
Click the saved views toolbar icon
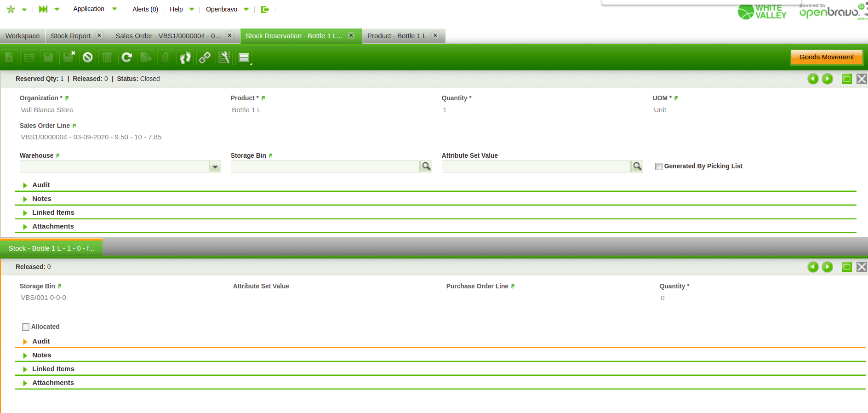(x=244, y=57)
